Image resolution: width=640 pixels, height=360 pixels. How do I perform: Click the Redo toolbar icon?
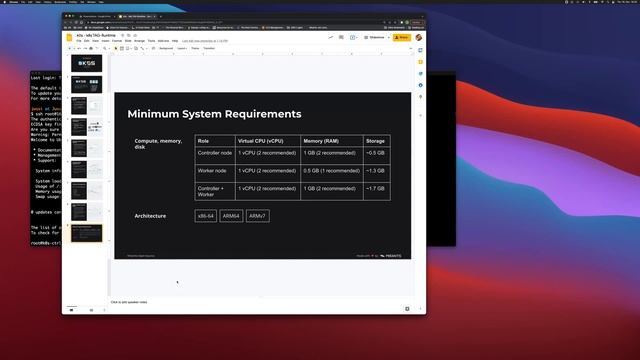click(85, 49)
